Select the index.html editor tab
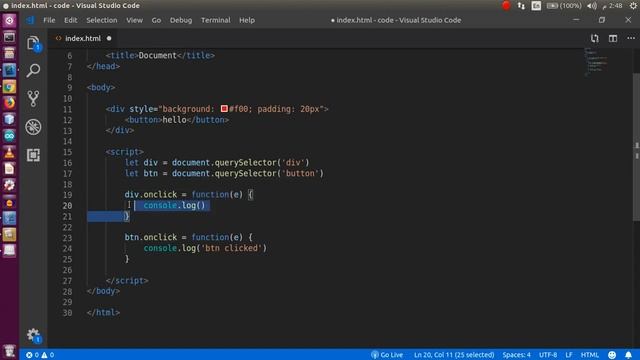The width and height of the screenshot is (640, 360). pos(83,38)
